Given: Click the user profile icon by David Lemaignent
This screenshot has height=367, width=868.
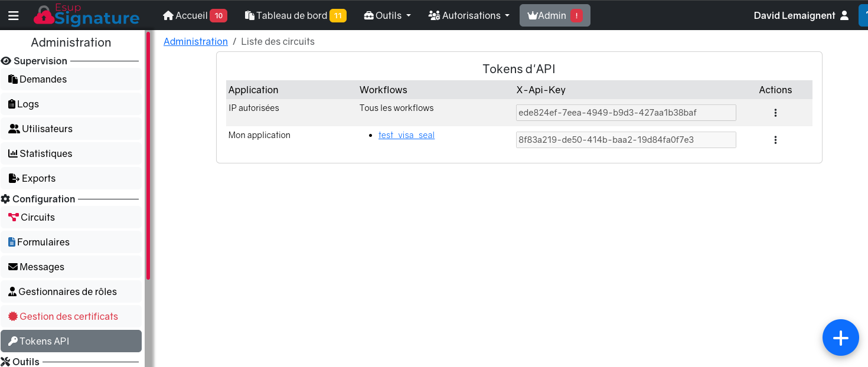Looking at the screenshot, I should [x=844, y=16].
